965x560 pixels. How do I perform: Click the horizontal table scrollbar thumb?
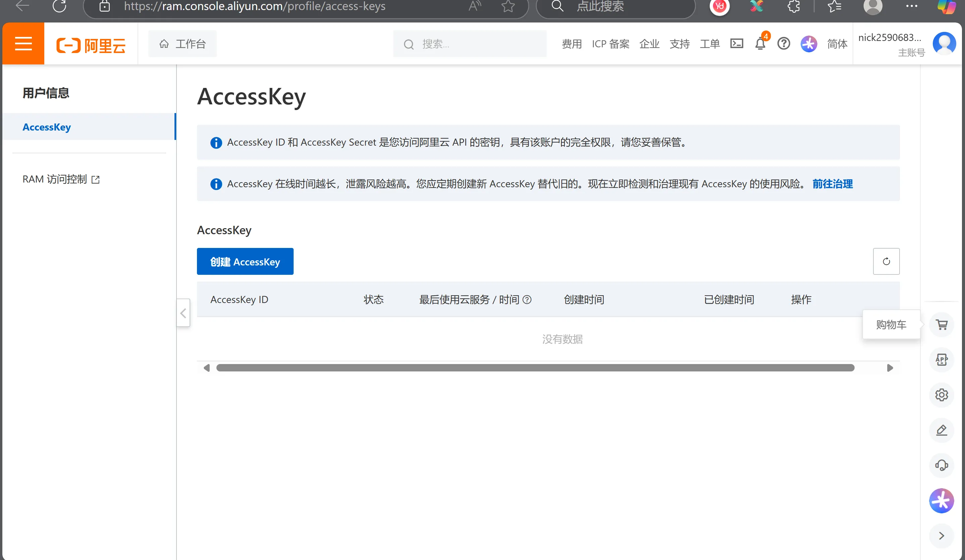[535, 368]
